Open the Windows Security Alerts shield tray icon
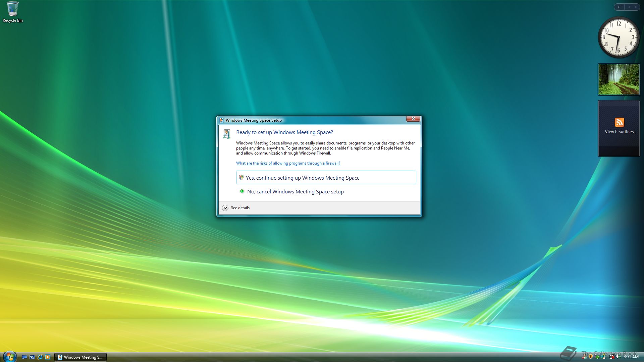 [x=591, y=357]
